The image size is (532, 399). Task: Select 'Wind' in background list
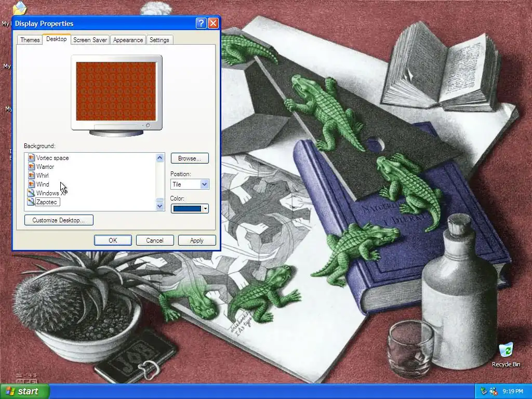pos(43,184)
